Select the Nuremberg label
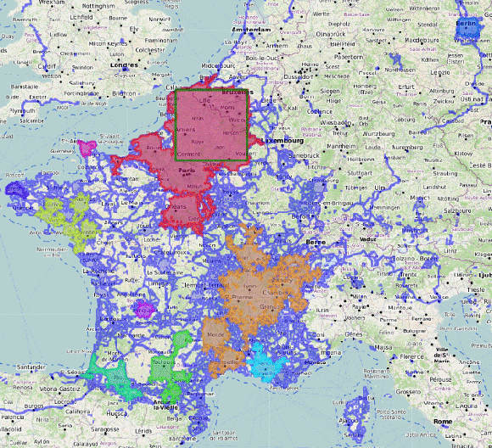This screenshot has width=492, height=448. (x=407, y=148)
